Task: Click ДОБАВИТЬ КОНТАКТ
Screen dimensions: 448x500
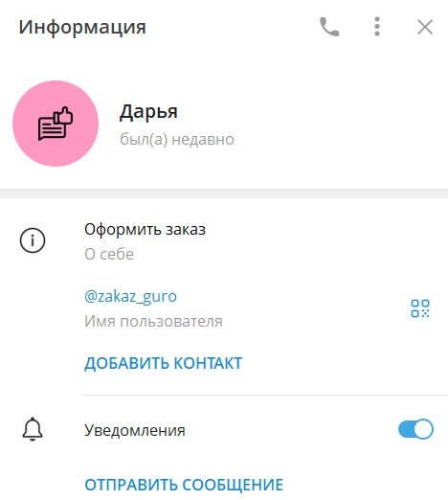Action: (163, 363)
